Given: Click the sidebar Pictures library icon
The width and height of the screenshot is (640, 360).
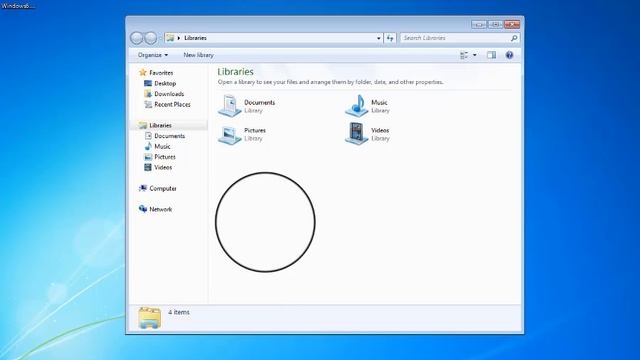Looking at the screenshot, I should [x=148, y=157].
